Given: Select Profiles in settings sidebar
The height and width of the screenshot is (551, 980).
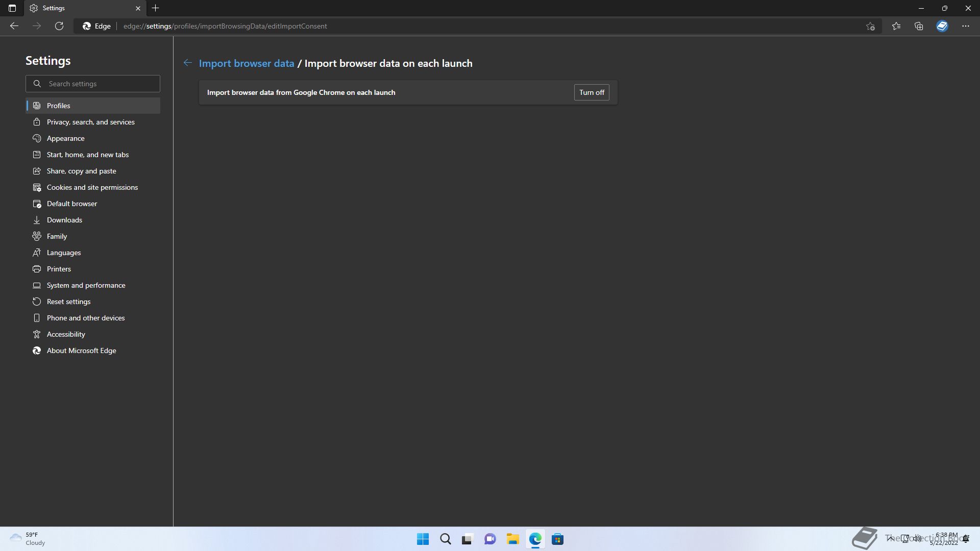Looking at the screenshot, I should [x=93, y=106].
